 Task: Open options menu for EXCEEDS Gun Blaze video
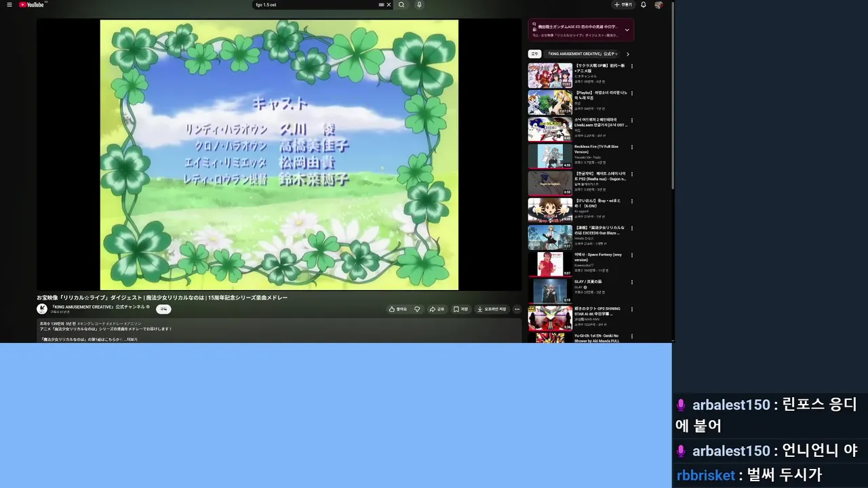tap(632, 228)
